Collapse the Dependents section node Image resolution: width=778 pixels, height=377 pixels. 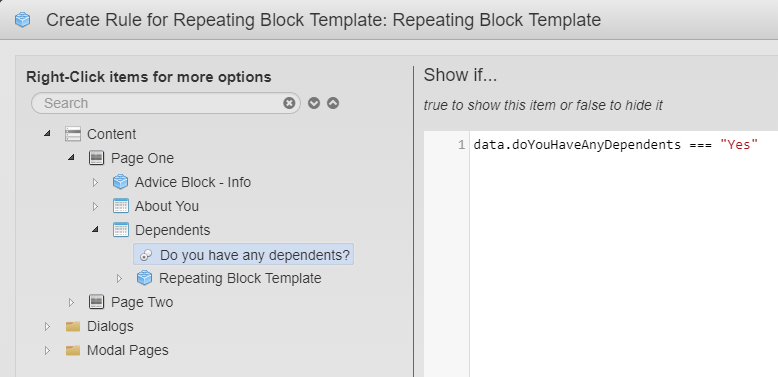pos(95,230)
